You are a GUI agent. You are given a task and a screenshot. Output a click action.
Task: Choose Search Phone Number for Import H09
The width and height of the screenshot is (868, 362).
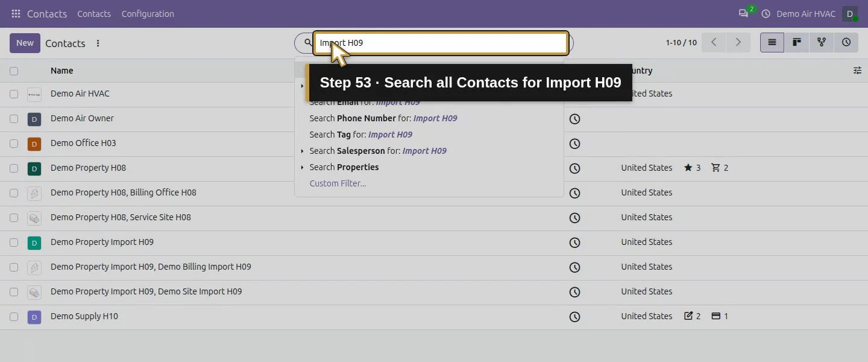tap(429, 118)
